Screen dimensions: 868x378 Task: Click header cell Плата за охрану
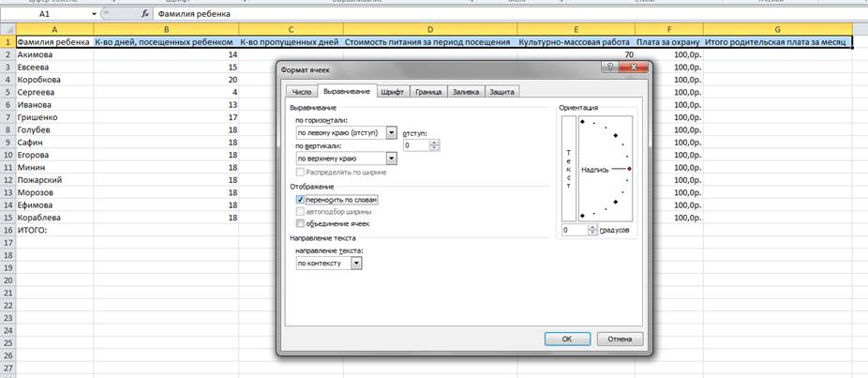tap(669, 42)
